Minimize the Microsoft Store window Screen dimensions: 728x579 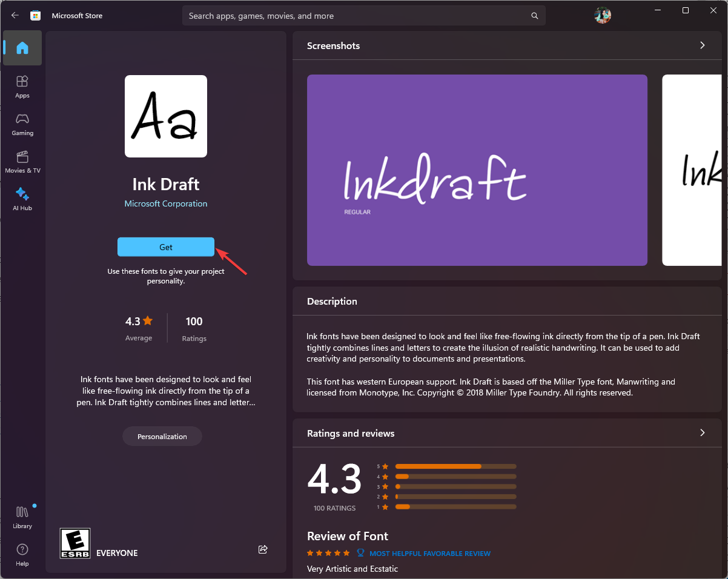pos(658,10)
